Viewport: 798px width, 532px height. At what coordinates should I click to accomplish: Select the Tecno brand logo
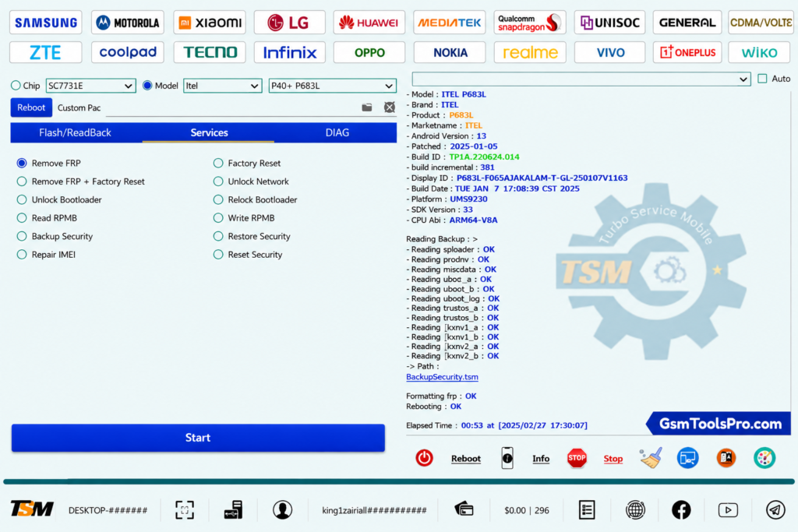point(210,52)
